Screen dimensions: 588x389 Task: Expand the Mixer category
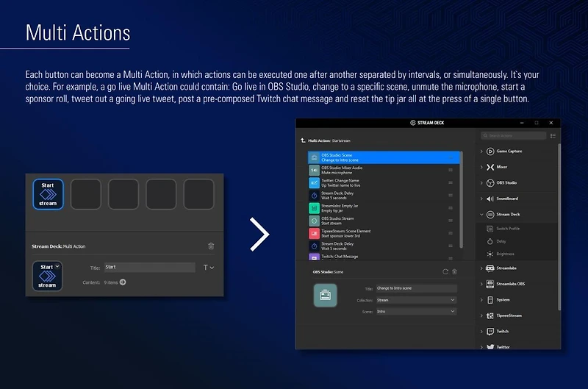tap(481, 167)
